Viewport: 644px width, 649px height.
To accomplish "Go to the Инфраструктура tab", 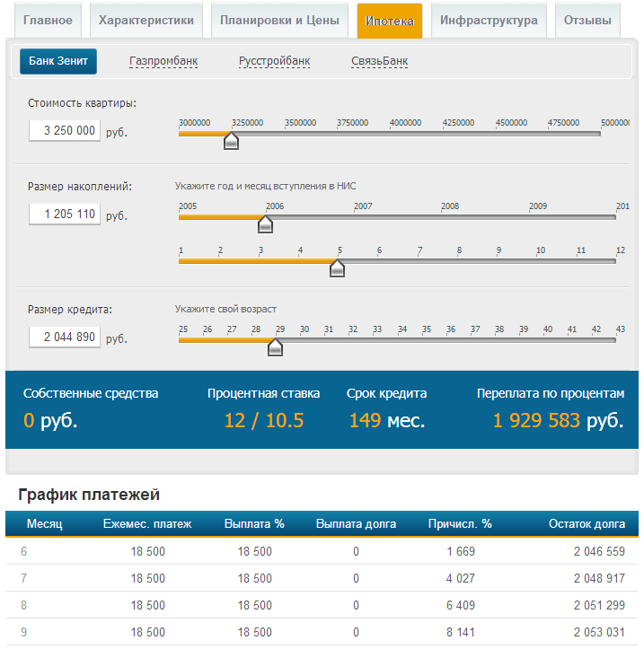I will pyautogui.click(x=489, y=20).
